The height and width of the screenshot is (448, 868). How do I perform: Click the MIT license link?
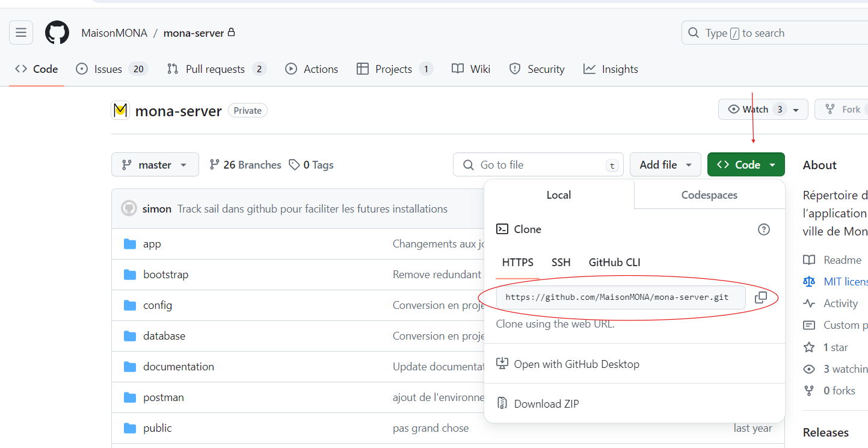[x=836, y=282]
